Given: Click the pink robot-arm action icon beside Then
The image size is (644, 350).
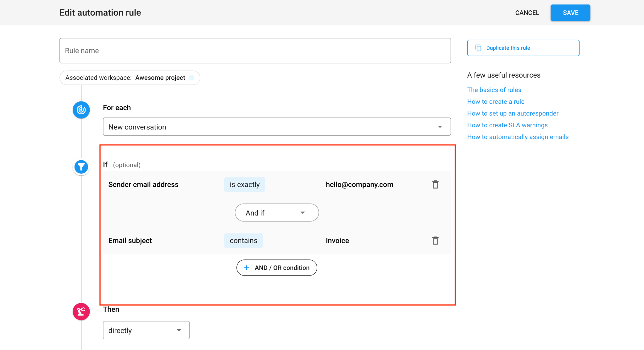Looking at the screenshot, I should click(81, 311).
